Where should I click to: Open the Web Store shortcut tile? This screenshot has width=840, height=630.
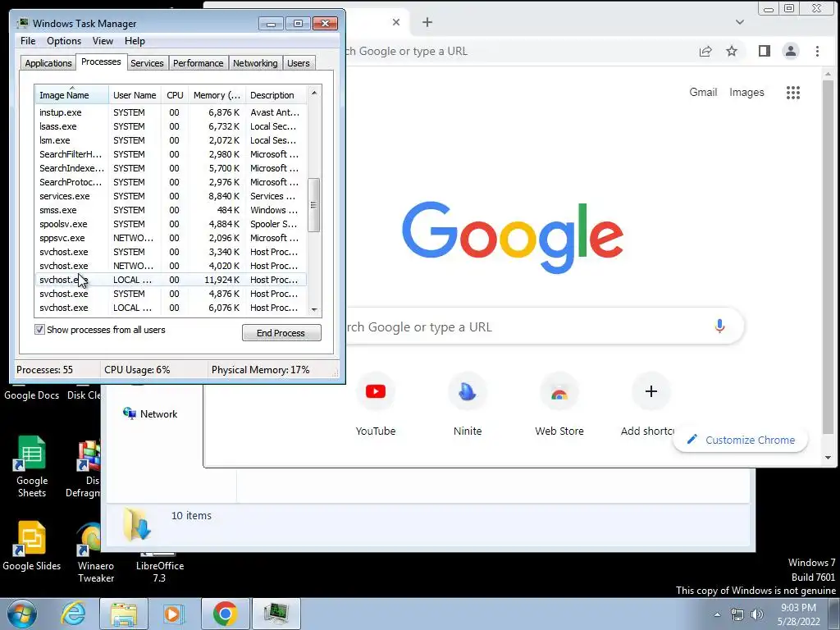pyautogui.click(x=559, y=404)
